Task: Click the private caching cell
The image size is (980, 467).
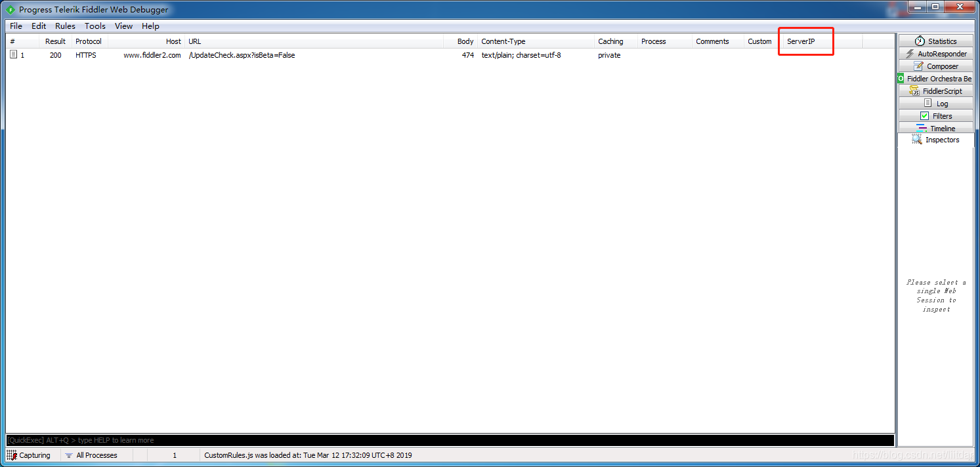Action: click(x=609, y=55)
